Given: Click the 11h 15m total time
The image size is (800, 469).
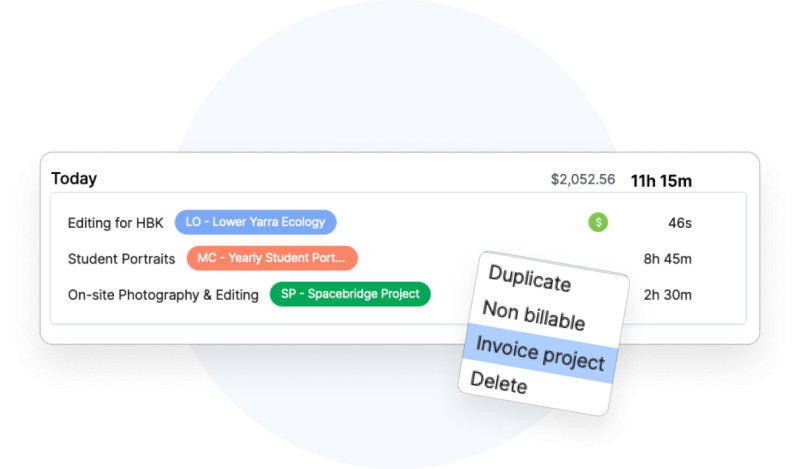Looking at the screenshot, I should (661, 181).
